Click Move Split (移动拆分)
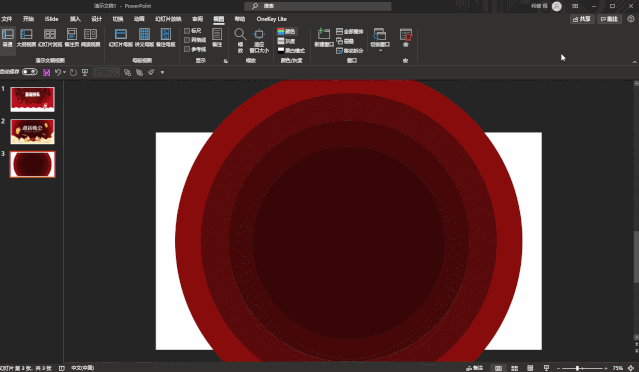 click(350, 51)
